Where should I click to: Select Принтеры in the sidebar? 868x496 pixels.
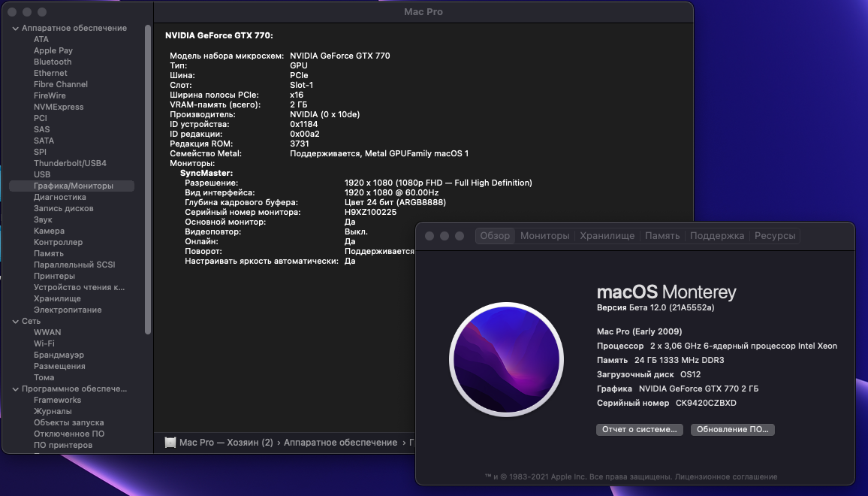point(54,276)
